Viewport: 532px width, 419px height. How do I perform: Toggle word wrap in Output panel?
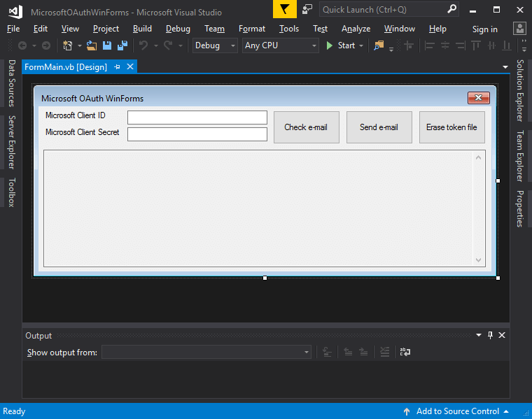coord(405,353)
